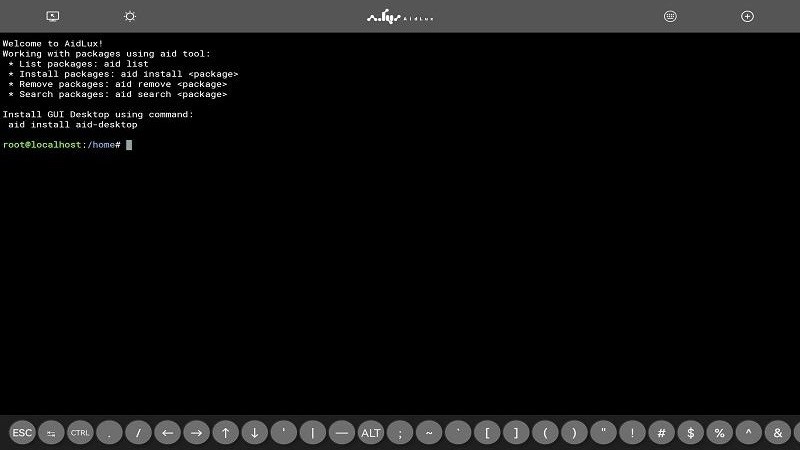
Task: Tap the forward slash key
Action: click(x=138, y=433)
